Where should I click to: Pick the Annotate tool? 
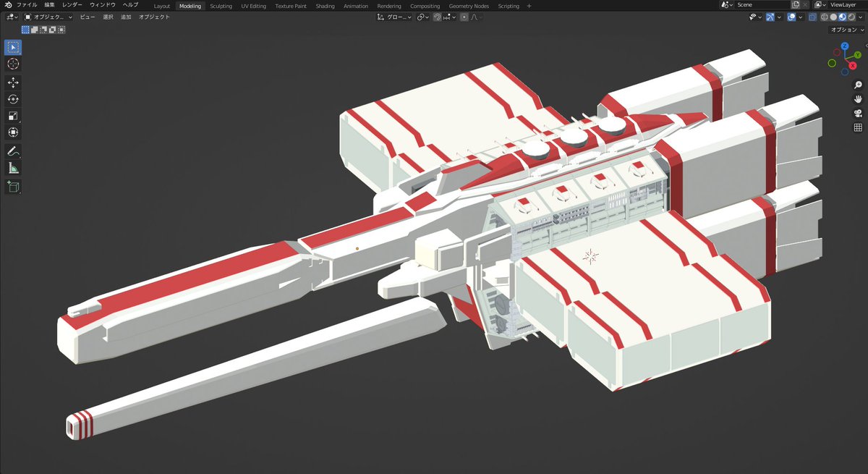pyautogui.click(x=13, y=151)
